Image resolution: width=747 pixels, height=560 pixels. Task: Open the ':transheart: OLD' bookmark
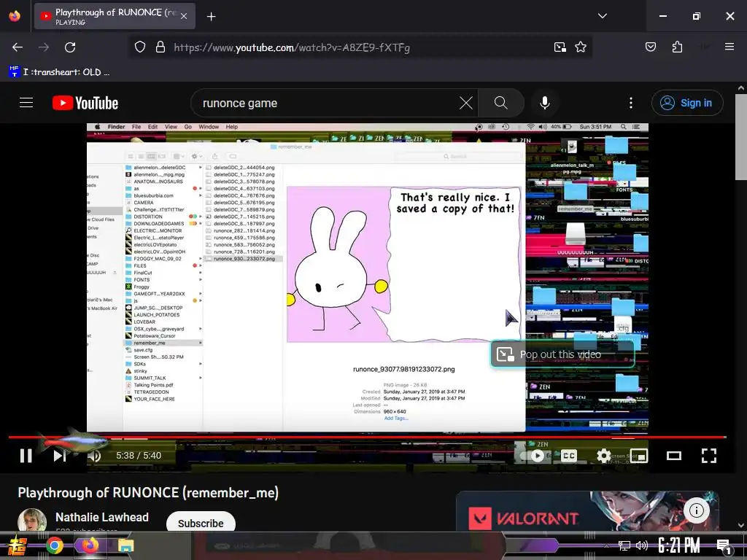(59, 72)
